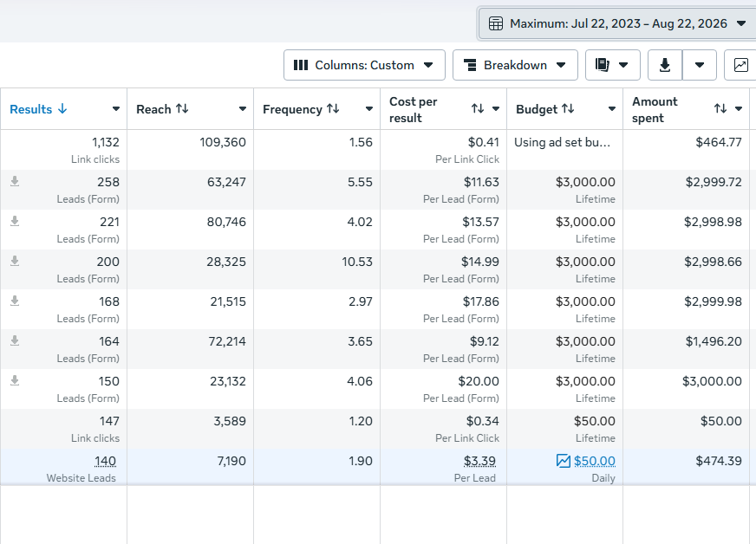Sort by Amount spent column header
The image size is (756, 544).
(655, 109)
